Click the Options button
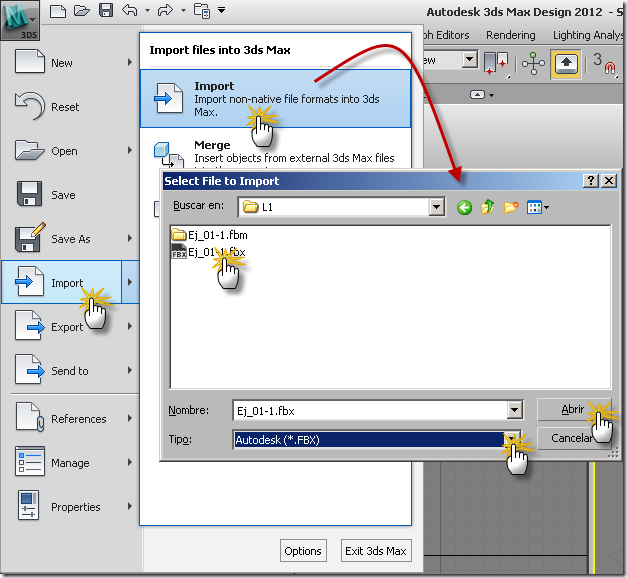 (x=303, y=551)
